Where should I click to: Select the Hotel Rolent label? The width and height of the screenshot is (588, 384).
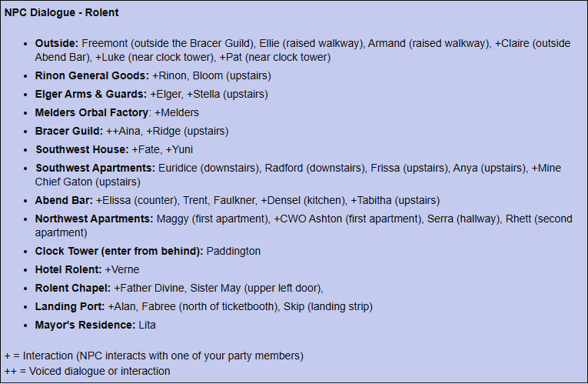click(68, 269)
